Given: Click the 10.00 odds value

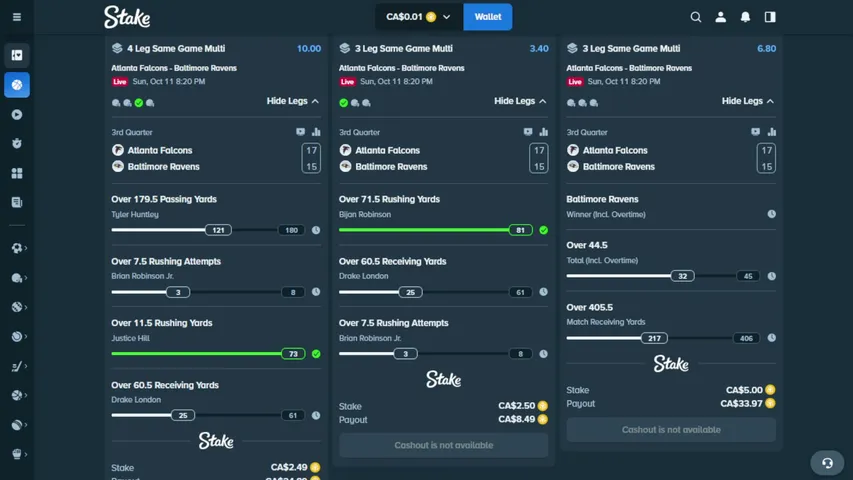Looking at the screenshot, I should [308, 48].
